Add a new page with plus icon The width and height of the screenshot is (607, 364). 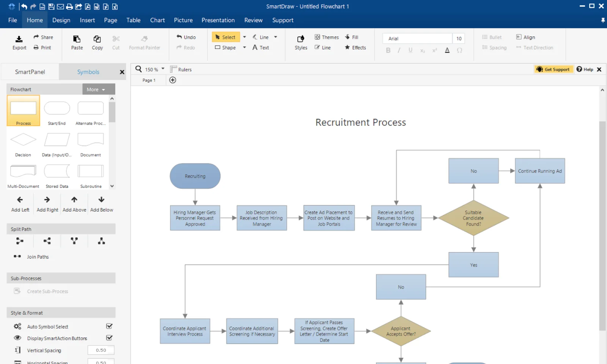click(173, 80)
